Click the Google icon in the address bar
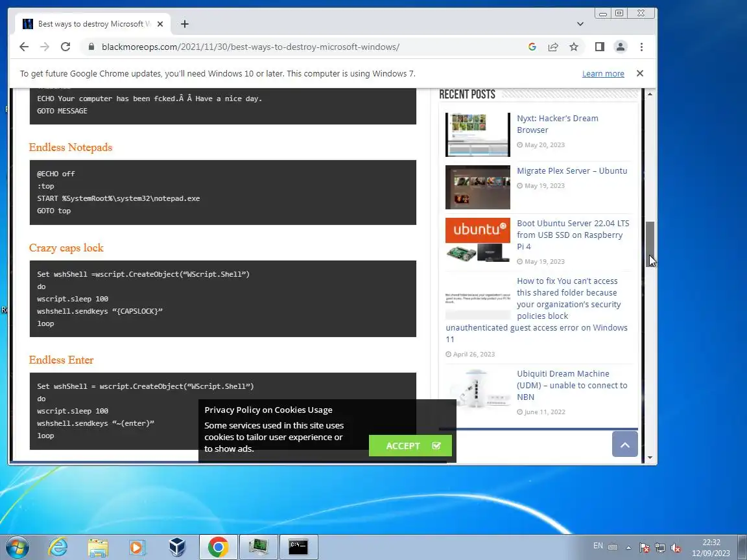This screenshot has width=747, height=560. [532, 47]
